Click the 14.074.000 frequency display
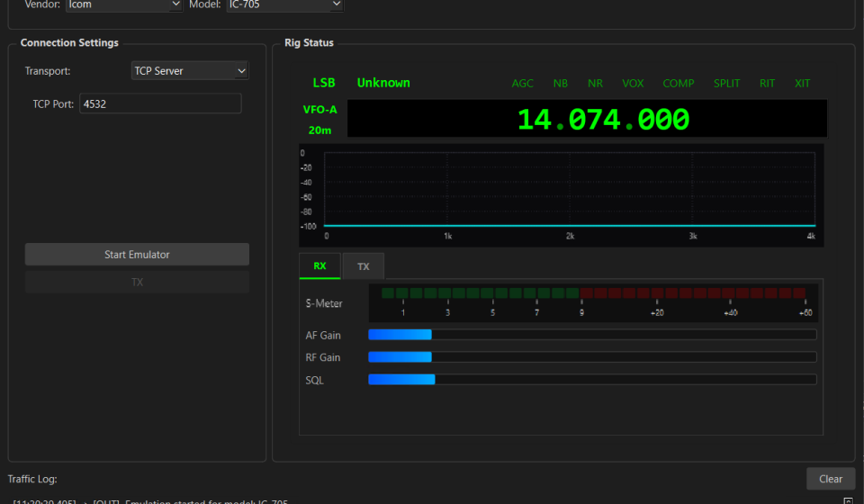864x504 pixels. 588,119
